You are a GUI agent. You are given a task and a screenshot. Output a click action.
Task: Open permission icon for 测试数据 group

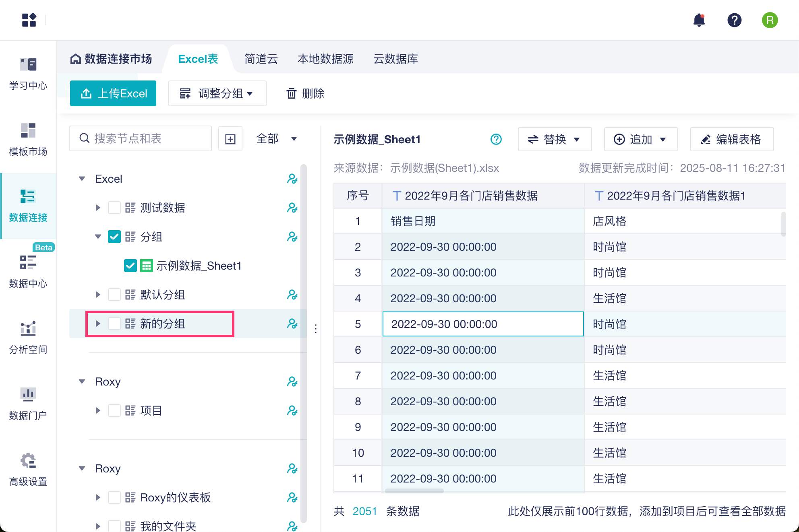[292, 208]
